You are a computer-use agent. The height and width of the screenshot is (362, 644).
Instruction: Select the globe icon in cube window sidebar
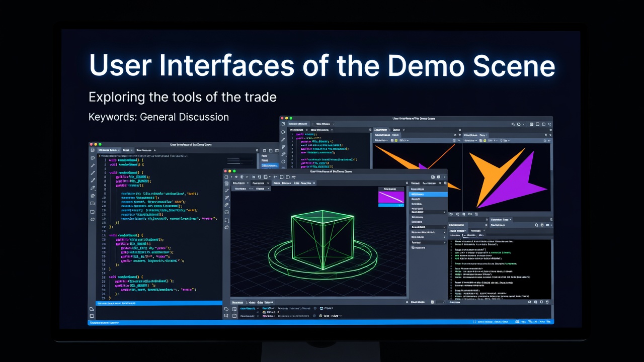(x=226, y=227)
